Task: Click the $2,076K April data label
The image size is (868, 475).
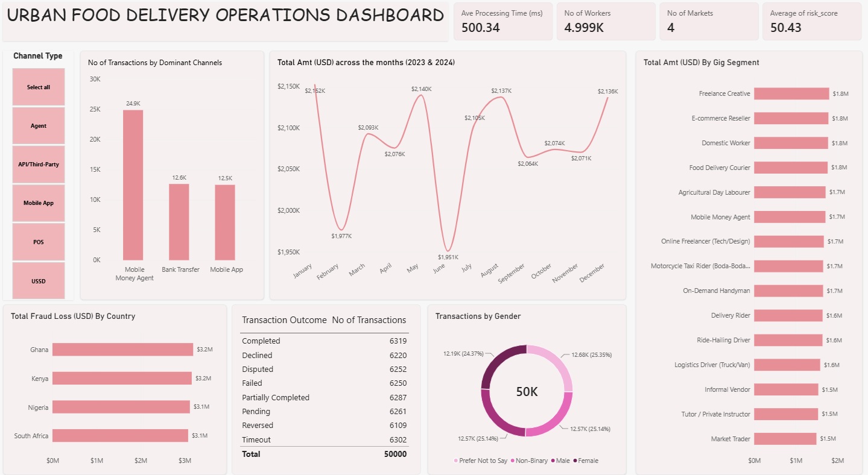Action: click(394, 154)
